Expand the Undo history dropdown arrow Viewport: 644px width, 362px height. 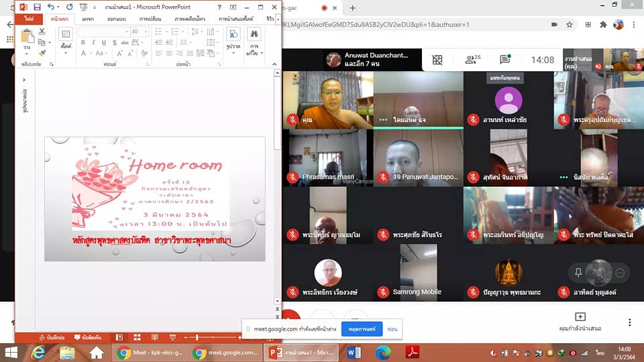tap(58, 7)
